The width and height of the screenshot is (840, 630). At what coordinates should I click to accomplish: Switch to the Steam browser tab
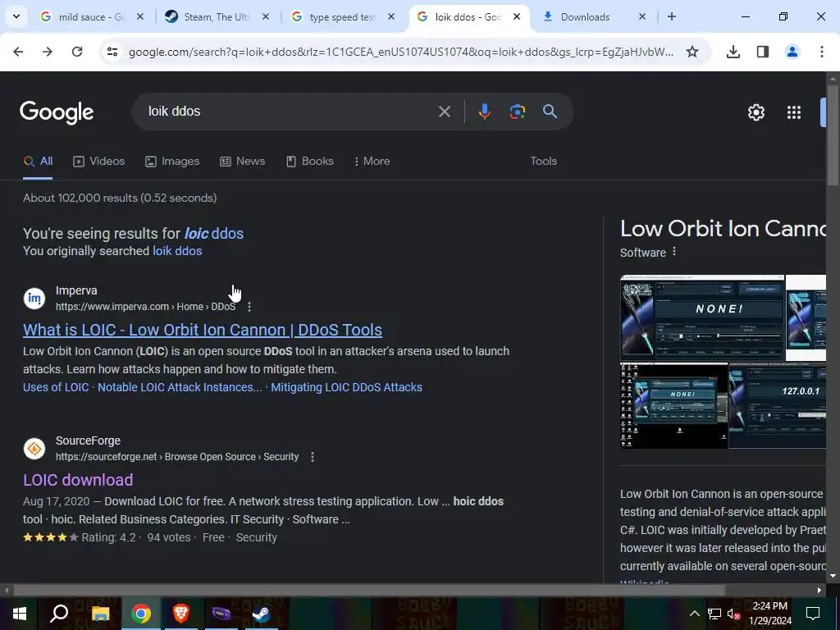[216, 16]
